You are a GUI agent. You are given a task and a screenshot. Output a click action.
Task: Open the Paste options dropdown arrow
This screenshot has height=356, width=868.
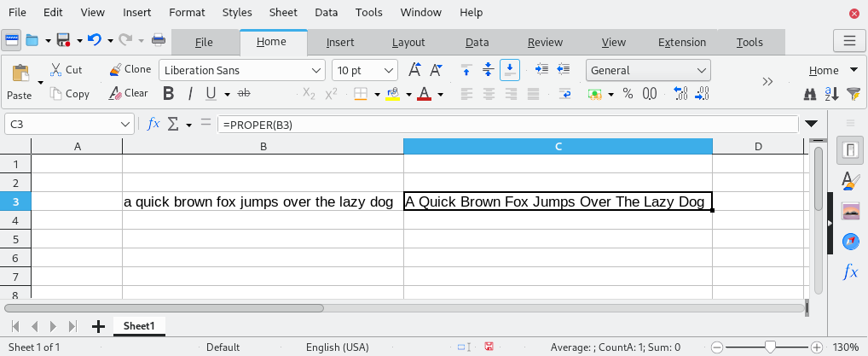[x=40, y=83]
